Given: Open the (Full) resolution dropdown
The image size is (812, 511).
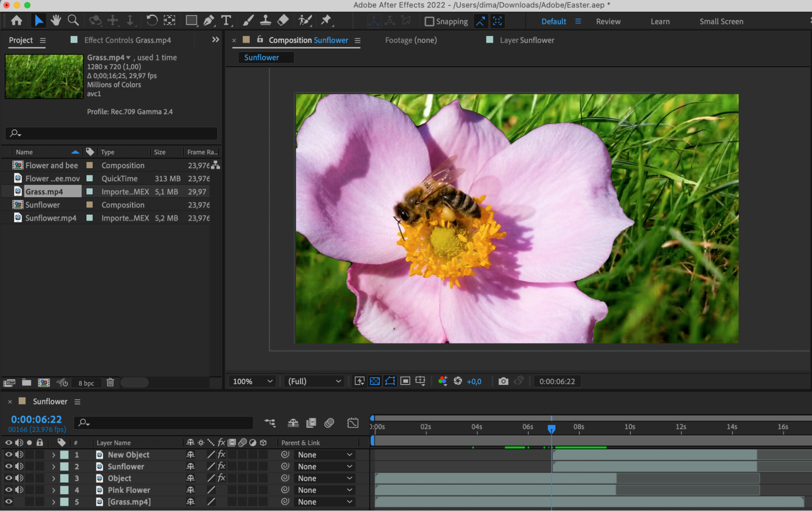Looking at the screenshot, I should pyautogui.click(x=314, y=381).
